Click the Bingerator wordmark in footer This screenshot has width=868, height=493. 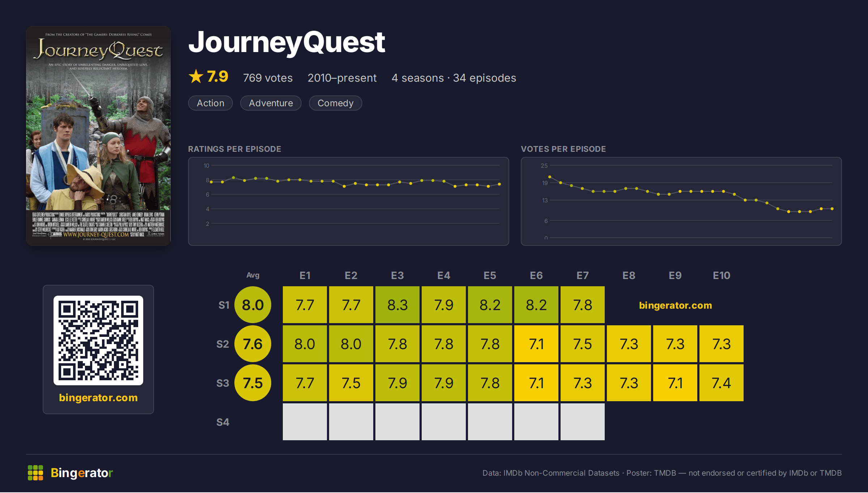82,473
